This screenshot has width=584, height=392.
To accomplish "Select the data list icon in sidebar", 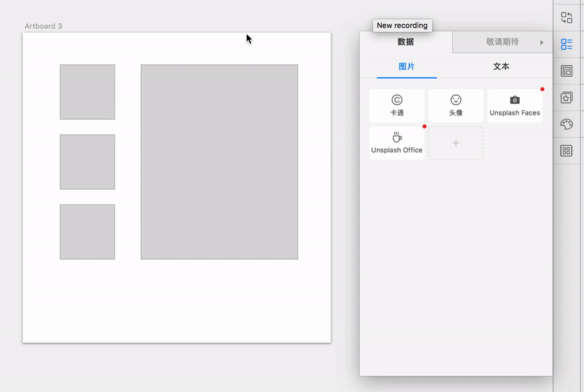I will click(x=566, y=45).
